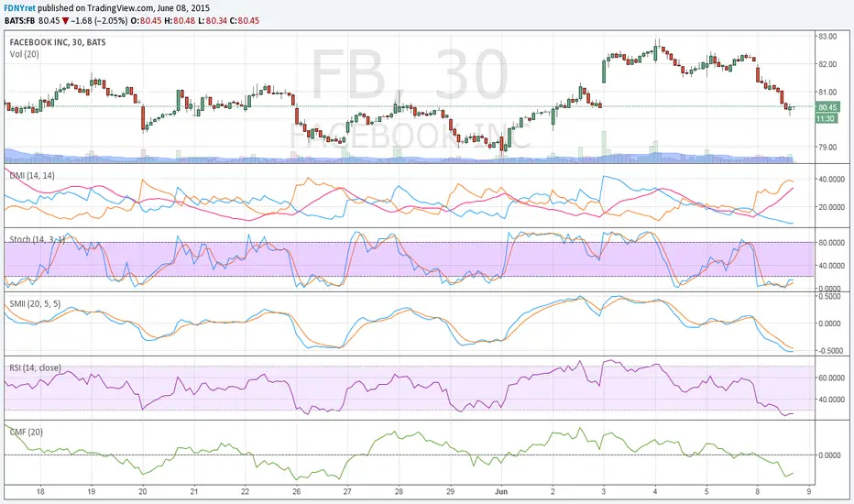Click 83.00 on the price axis
854x504 pixels.
(827, 37)
